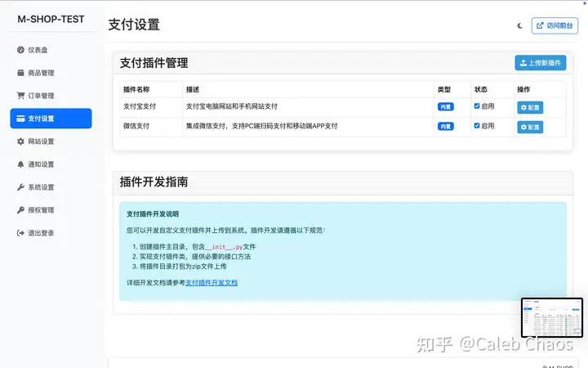Image resolution: width=588 pixels, height=368 pixels.
Task: Open the 仪表盘 menu item
Action: [51, 50]
